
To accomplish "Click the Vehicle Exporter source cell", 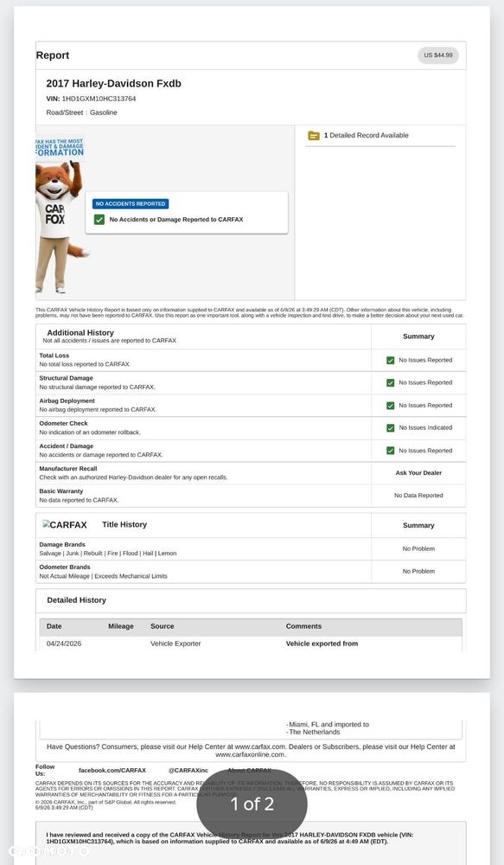I will [175, 644].
